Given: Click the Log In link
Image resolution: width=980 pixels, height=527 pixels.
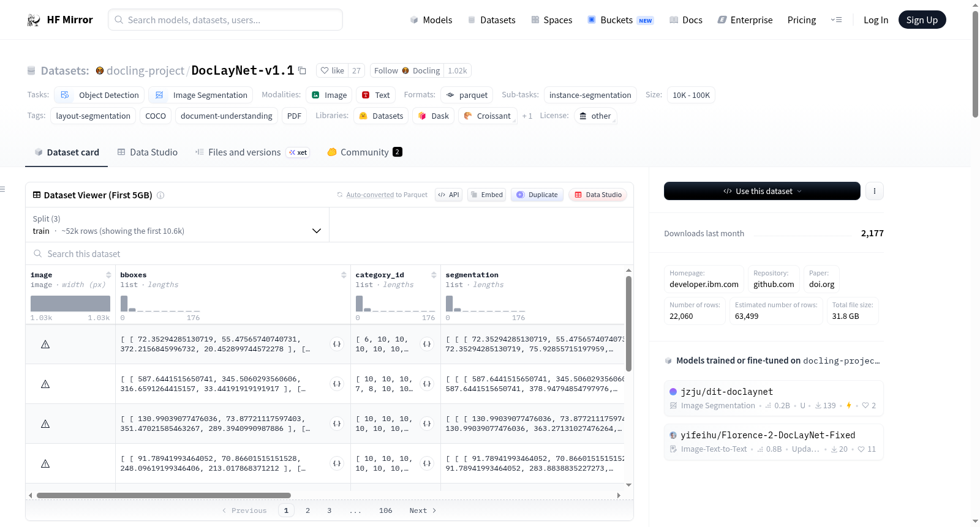Looking at the screenshot, I should [x=876, y=20].
